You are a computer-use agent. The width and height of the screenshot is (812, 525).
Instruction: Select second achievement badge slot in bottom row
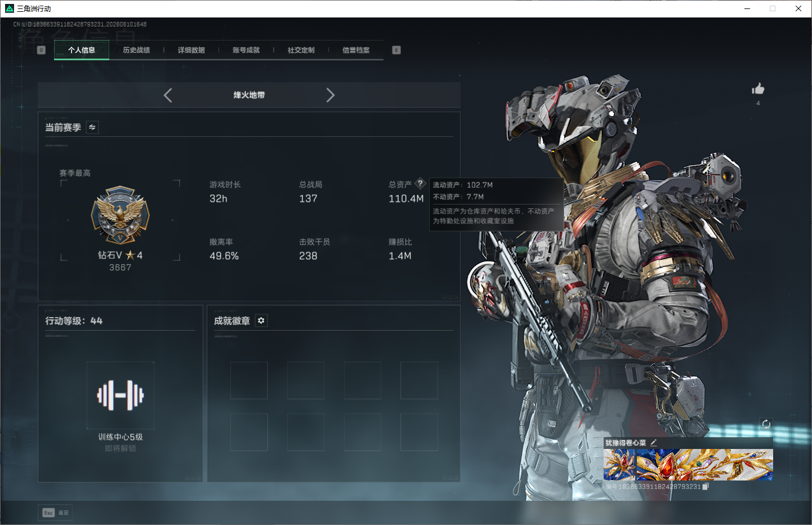306,432
